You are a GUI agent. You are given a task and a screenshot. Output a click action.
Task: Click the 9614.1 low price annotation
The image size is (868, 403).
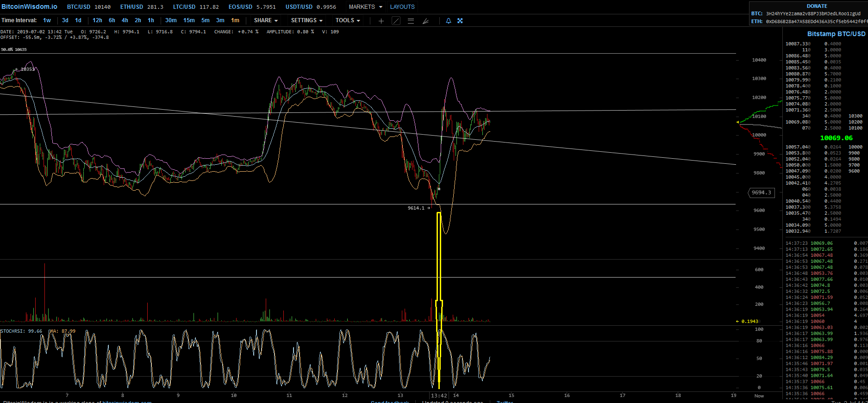[419, 208]
